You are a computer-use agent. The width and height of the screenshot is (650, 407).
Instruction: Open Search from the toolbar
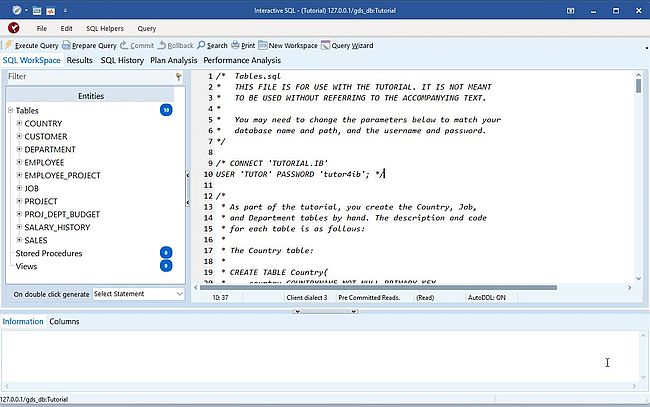(212, 45)
